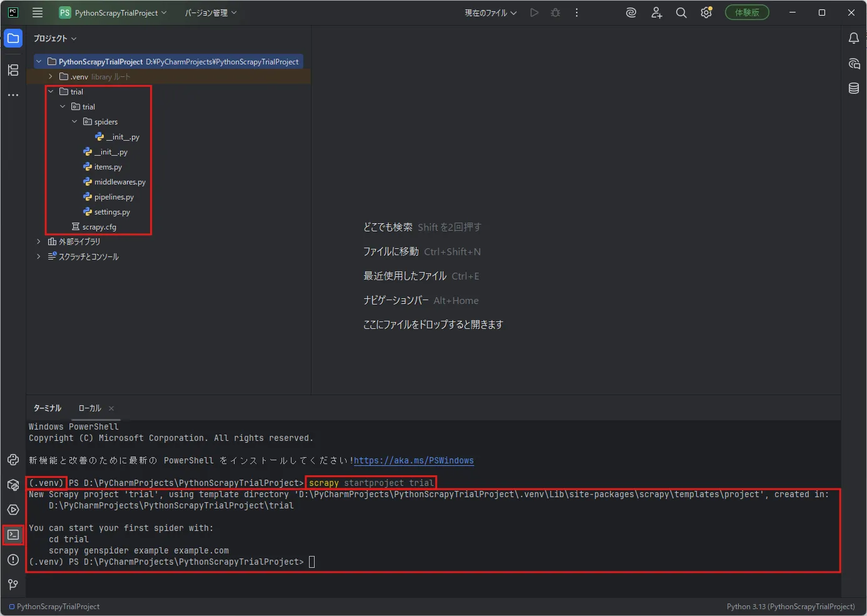This screenshot has width=867, height=616.
Task: Open the Project tool window icon
Action: click(x=13, y=38)
